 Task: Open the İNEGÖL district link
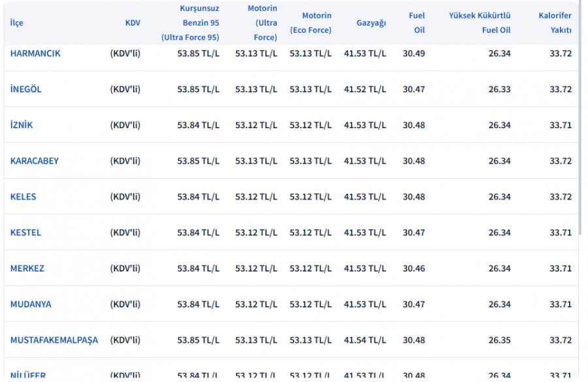pyautogui.click(x=26, y=89)
